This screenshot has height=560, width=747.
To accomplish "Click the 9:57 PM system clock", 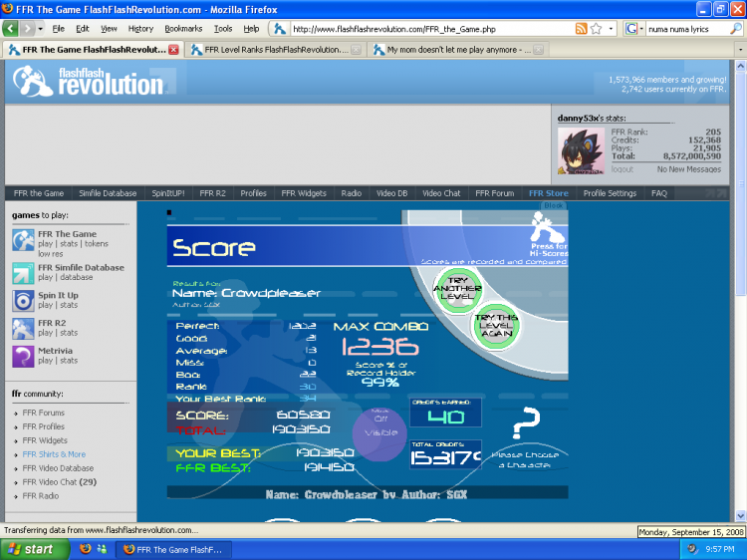I will [x=720, y=549].
